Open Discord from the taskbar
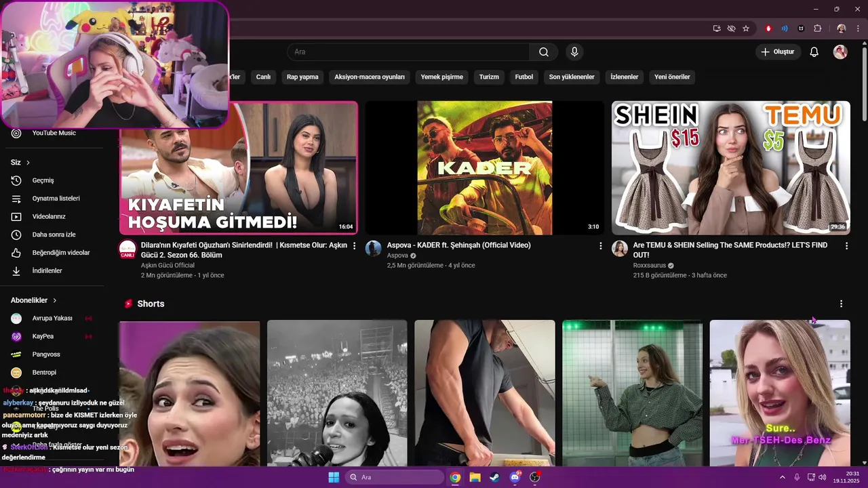This screenshot has height=488, width=868. coord(515,477)
